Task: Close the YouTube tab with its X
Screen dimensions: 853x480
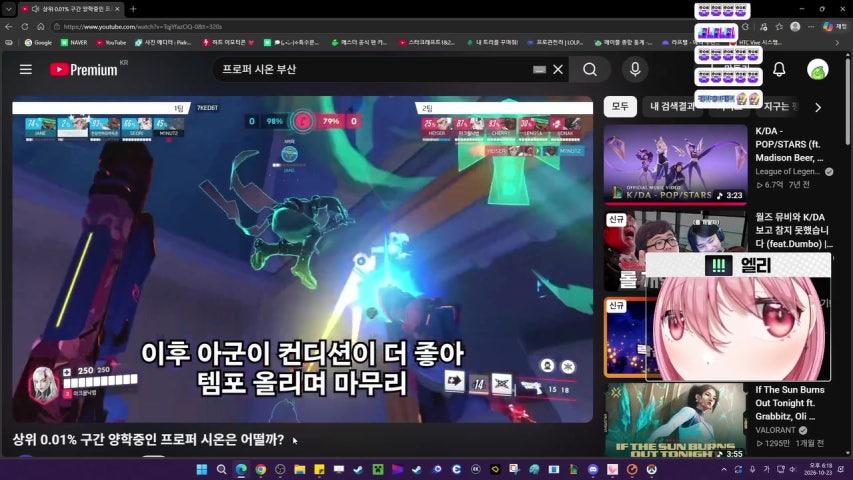Action: 117,9
